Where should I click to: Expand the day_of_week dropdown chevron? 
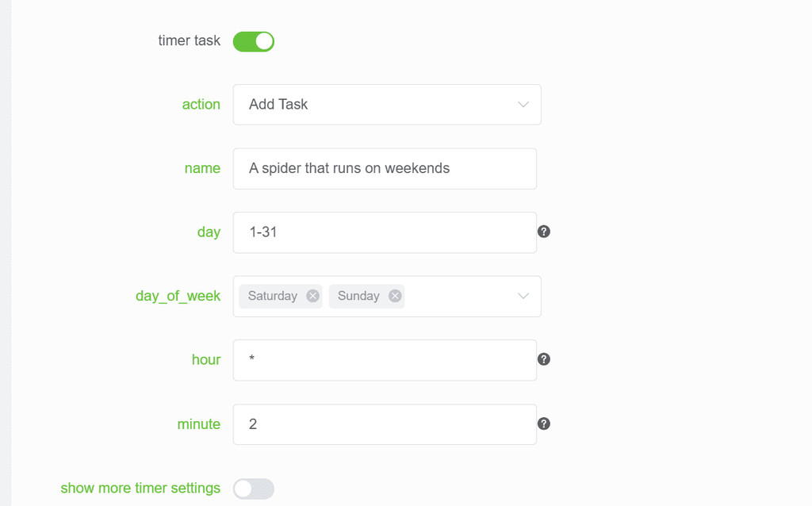coord(523,297)
